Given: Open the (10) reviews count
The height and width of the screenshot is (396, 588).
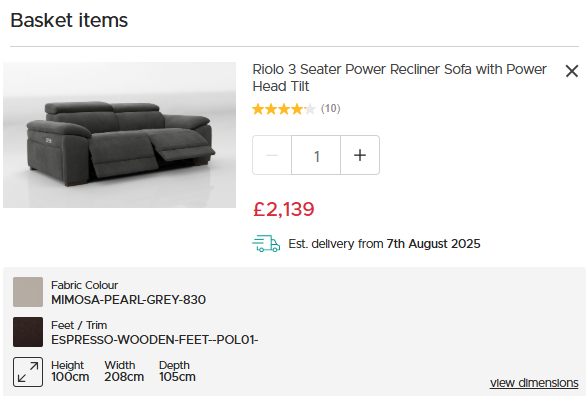Looking at the screenshot, I should click(x=330, y=109).
